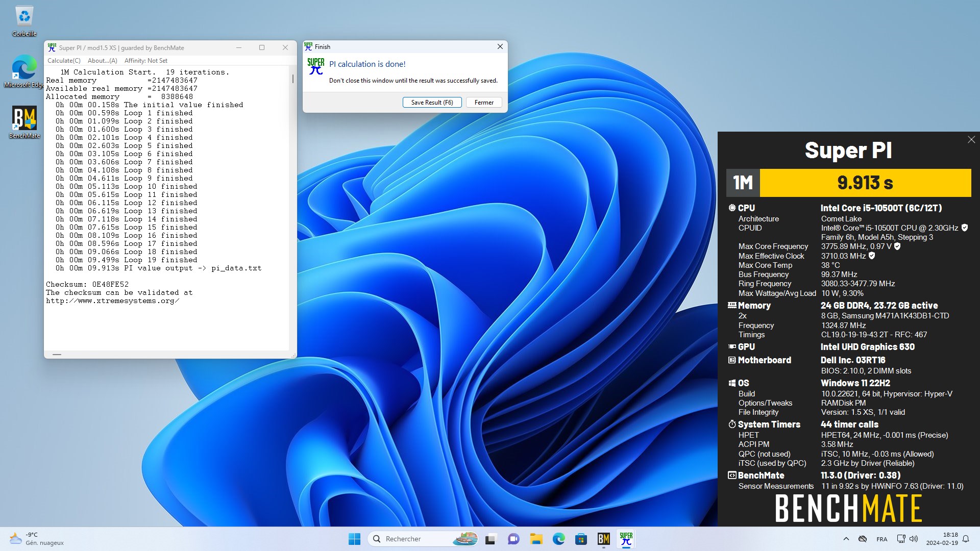Click the verified shield next to CPUID
This screenshot has height=551, width=980.
[x=965, y=228]
